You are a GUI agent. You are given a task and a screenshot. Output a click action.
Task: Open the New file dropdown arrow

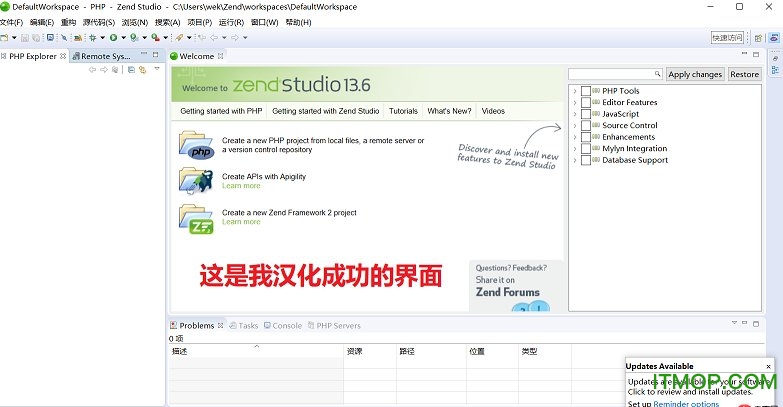point(14,37)
